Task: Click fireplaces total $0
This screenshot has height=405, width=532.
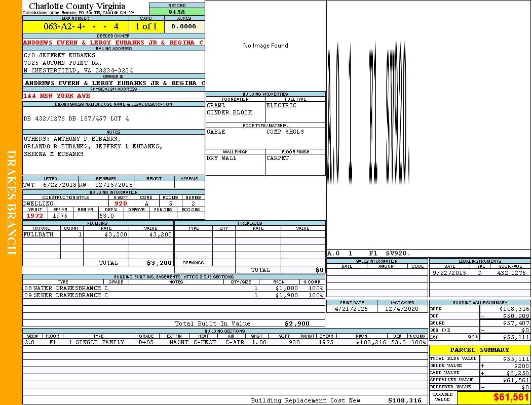Action: 319,270
